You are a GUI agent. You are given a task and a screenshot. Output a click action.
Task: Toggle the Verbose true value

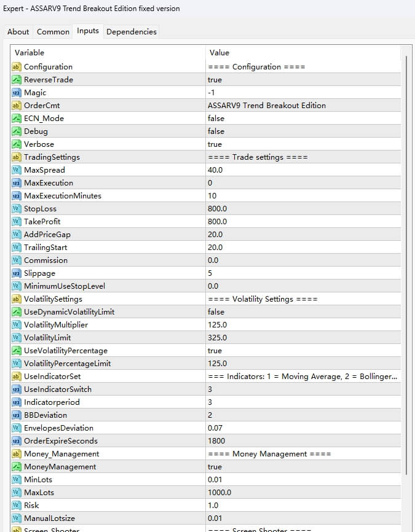[x=302, y=144]
